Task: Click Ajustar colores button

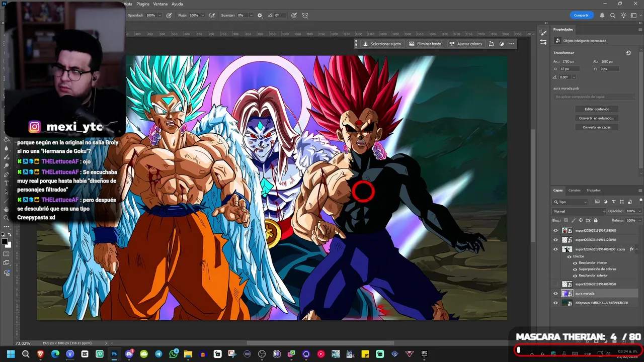Action: tap(465, 44)
